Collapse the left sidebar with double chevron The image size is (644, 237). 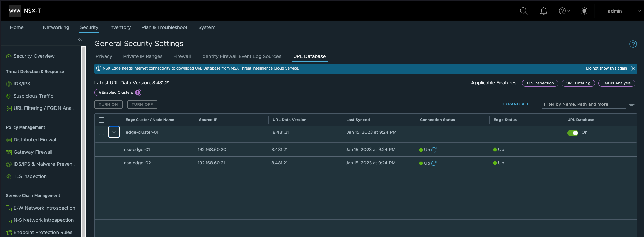click(x=80, y=39)
